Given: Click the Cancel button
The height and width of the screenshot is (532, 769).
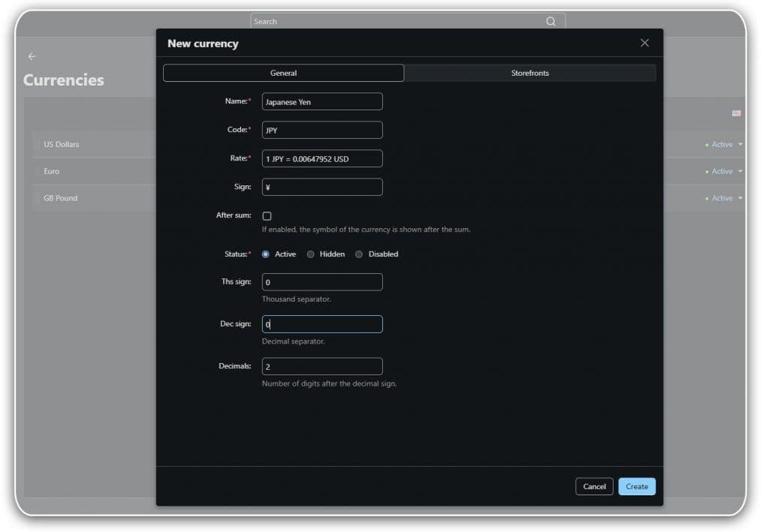Looking at the screenshot, I should [x=594, y=486].
